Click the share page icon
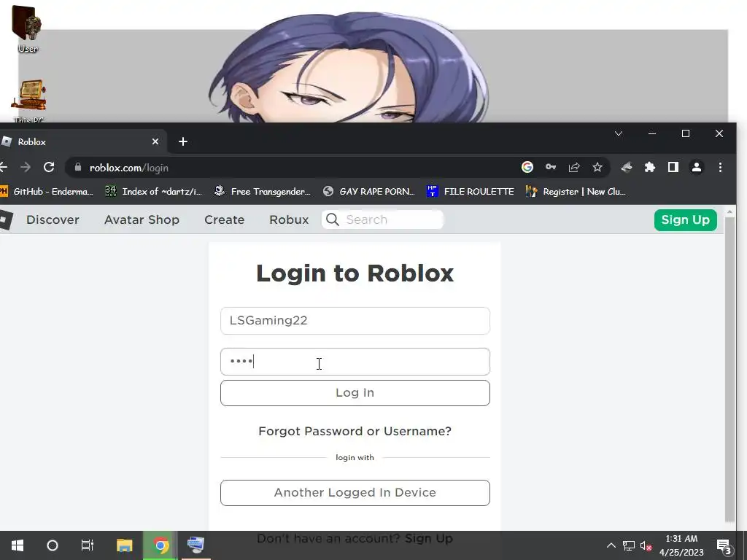 pos(574,167)
